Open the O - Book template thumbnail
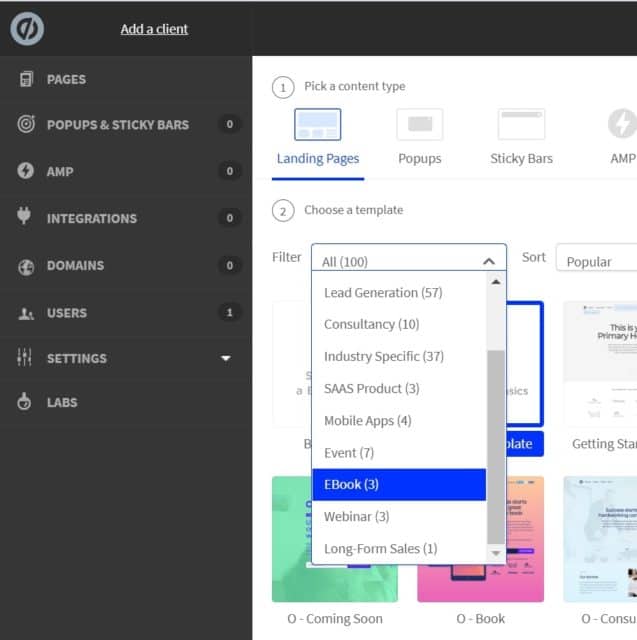 click(481, 539)
